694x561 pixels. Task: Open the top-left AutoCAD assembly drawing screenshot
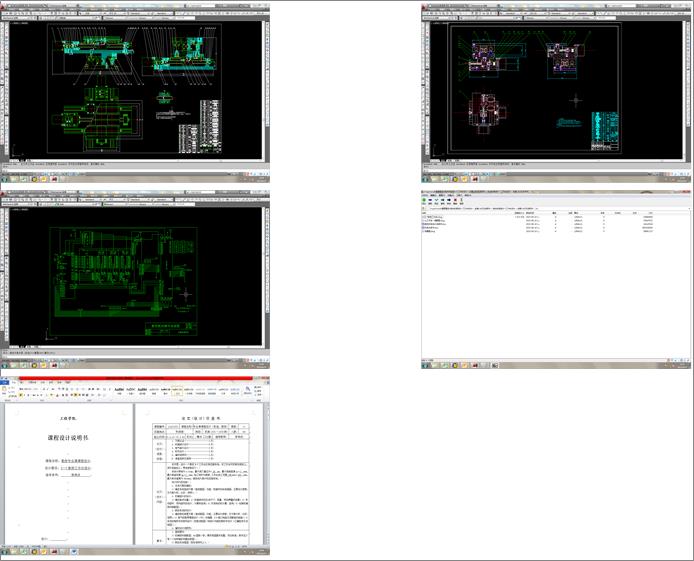135,92
